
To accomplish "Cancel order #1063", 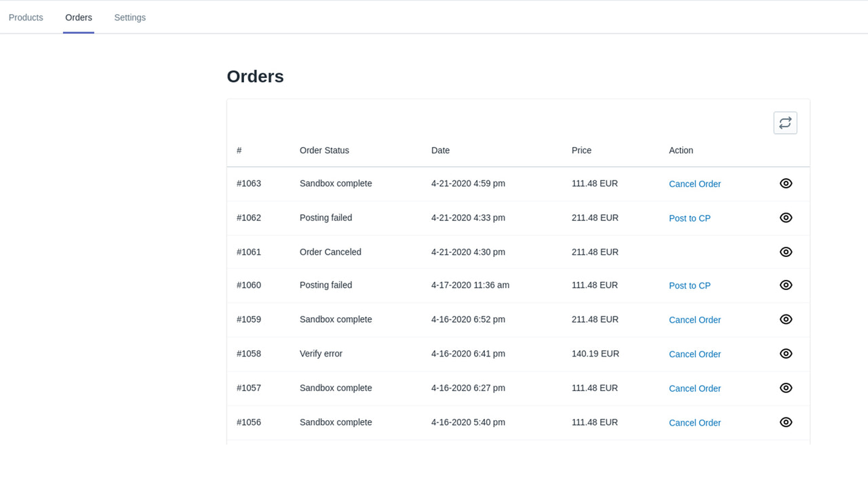I will pos(694,184).
